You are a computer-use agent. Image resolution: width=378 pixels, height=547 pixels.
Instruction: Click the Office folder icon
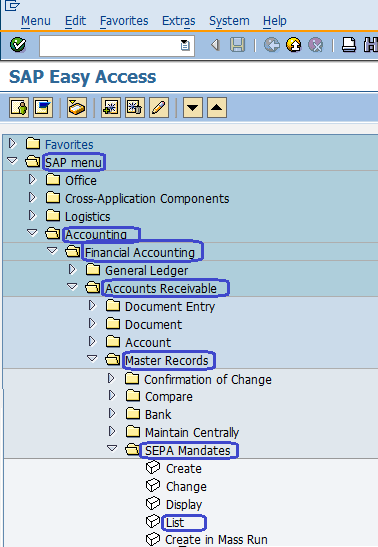click(x=53, y=180)
